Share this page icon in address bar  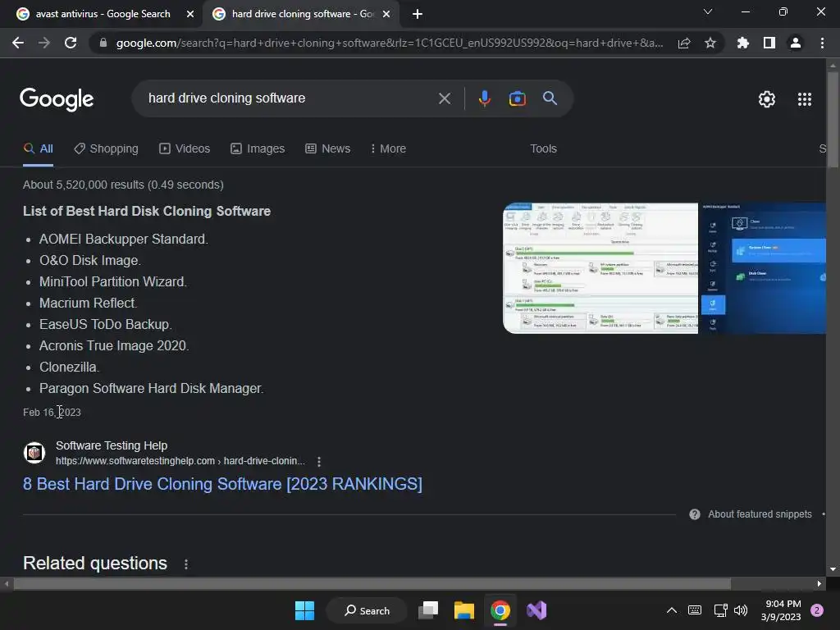point(684,43)
